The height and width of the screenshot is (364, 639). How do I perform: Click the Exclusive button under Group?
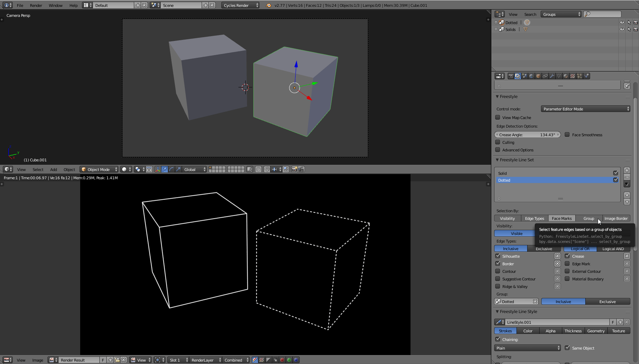pos(608,301)
